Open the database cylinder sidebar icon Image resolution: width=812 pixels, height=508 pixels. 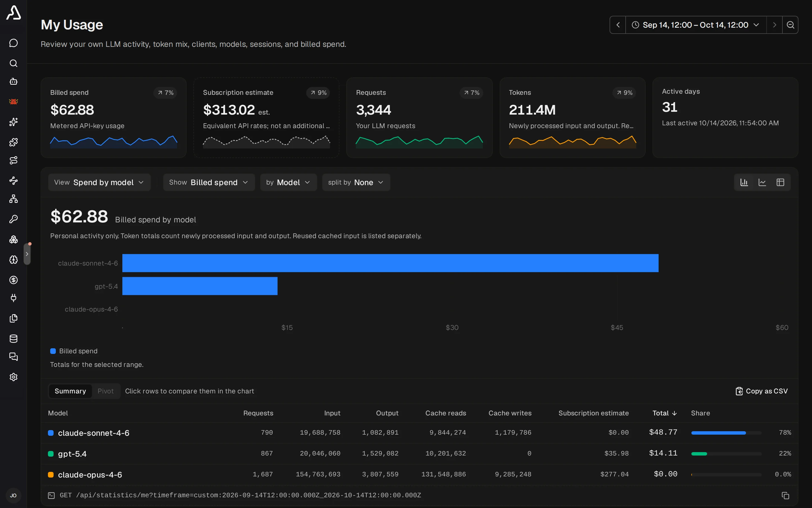(14, 339)
